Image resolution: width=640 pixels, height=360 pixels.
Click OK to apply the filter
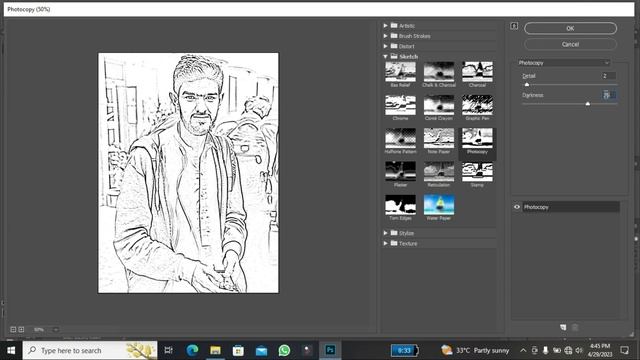coord(570,28)
